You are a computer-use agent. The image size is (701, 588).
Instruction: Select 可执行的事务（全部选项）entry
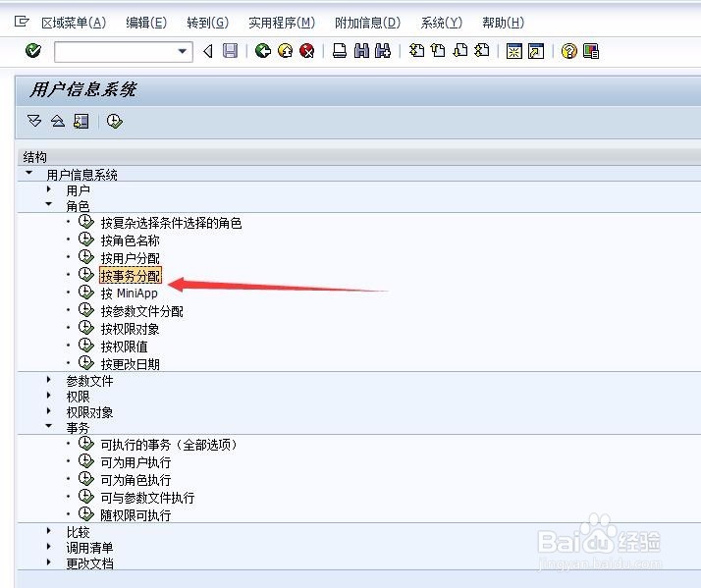click(x=168, y=445)
